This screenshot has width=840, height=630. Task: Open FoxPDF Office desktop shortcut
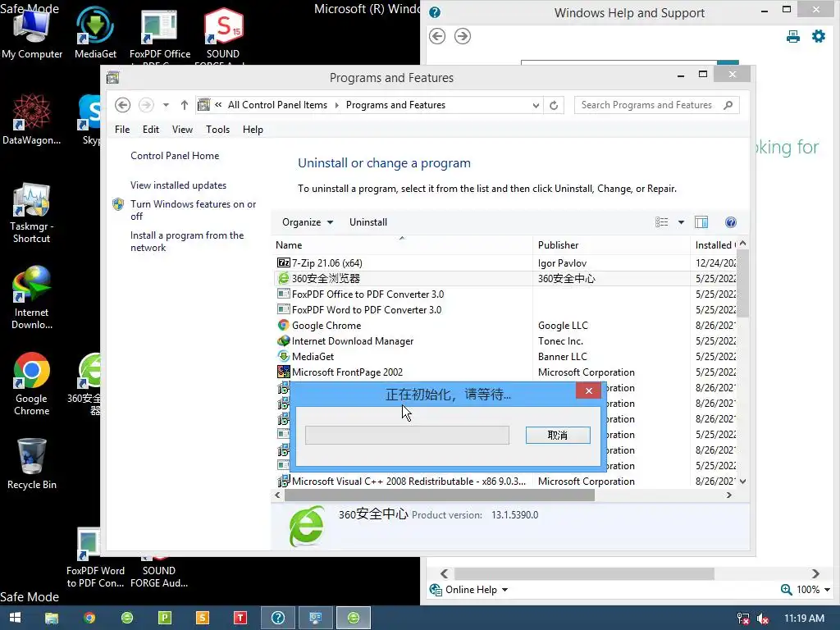tap(160, 33)
